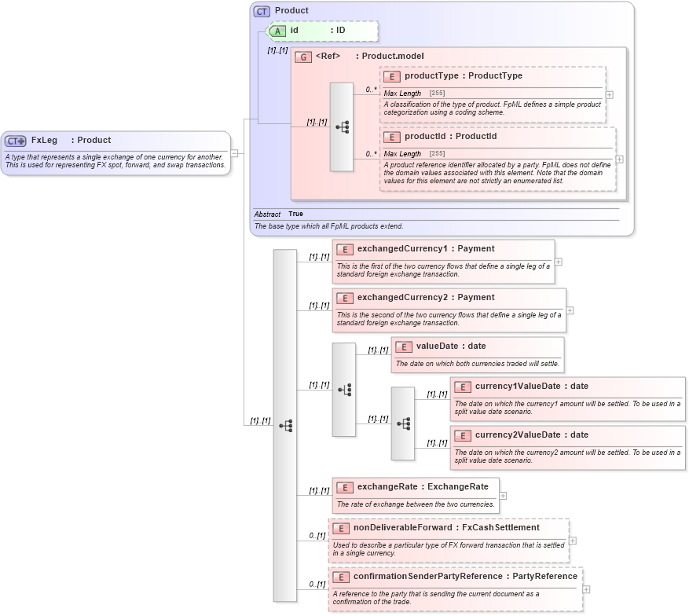Expand the confirmationSenderPartyReference element
689x616 pixels.
pos(587,589)
